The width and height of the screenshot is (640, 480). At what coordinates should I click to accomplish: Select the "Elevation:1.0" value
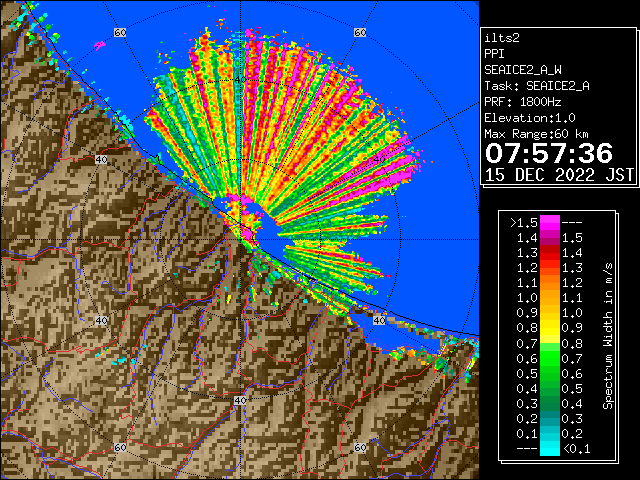point(530,118)
